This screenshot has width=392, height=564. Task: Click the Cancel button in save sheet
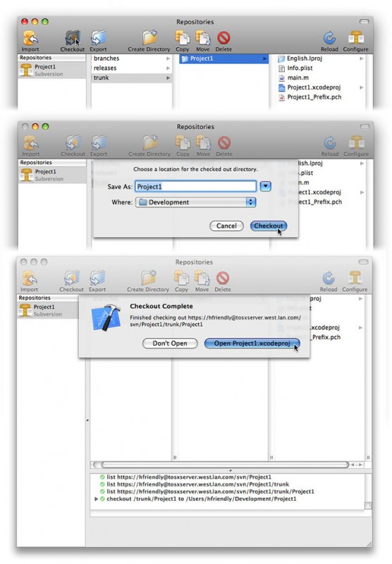click(226, 226)
